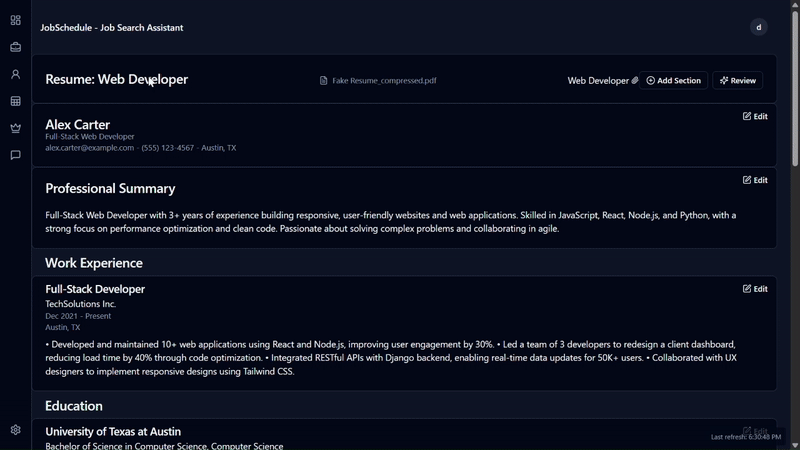The image size is (800, 450).
Task: Open the table view icon in sidebar
Action: click(15, 101)
